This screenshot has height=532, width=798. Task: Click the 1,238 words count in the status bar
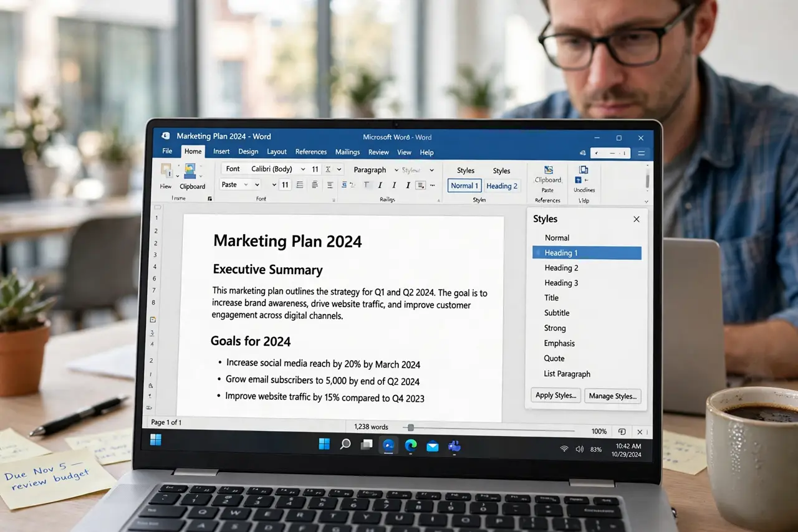pyautogui.click(x=371, y=427)
